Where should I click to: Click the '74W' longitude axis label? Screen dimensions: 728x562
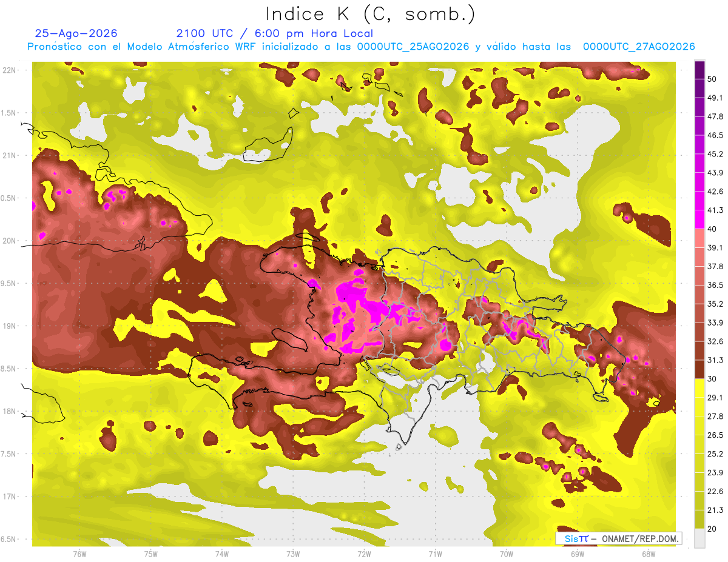click(x=222, y=554)
